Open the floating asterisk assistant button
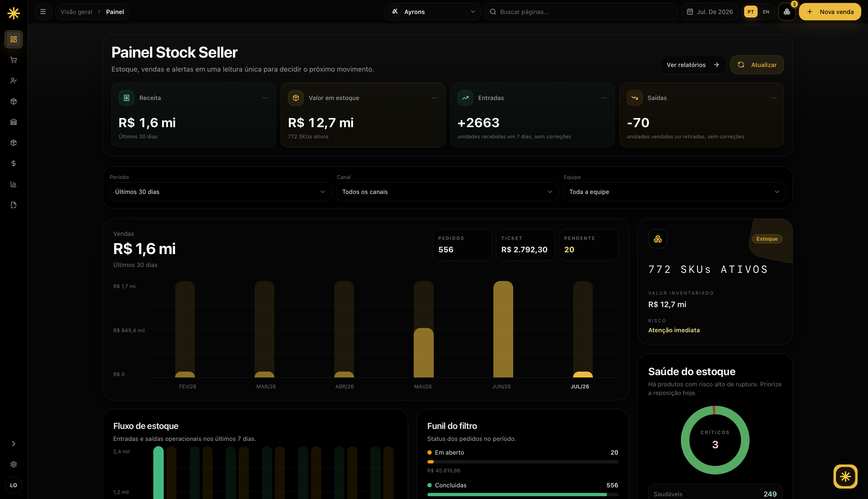 (x=845, y=476)
